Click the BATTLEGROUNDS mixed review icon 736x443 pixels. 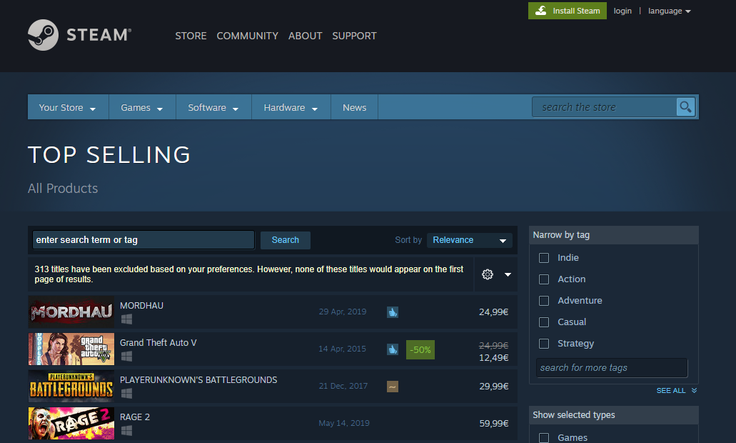point(392,387)
